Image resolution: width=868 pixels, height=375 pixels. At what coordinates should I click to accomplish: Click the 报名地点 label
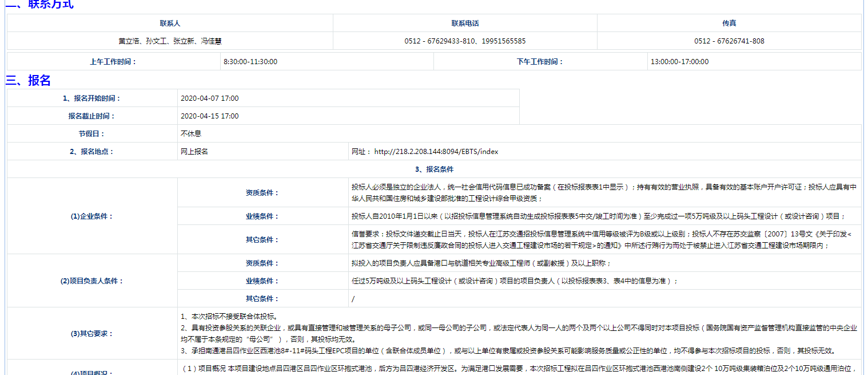coord(92,152)
